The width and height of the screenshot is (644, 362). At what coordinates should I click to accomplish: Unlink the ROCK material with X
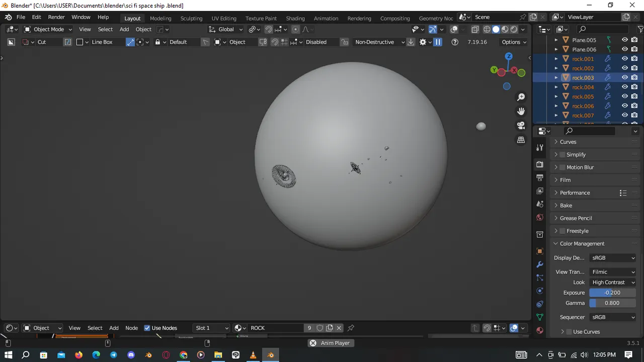coord(339,328)
